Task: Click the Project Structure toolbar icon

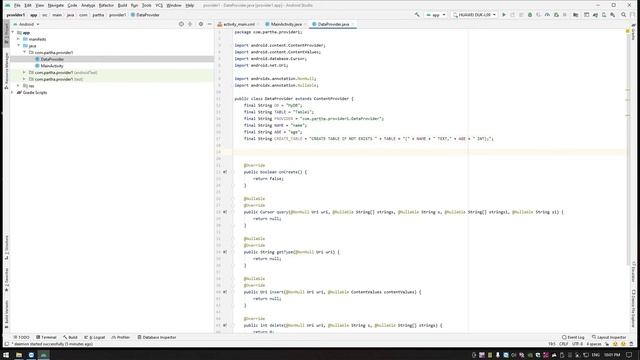Action: [576, 15]
